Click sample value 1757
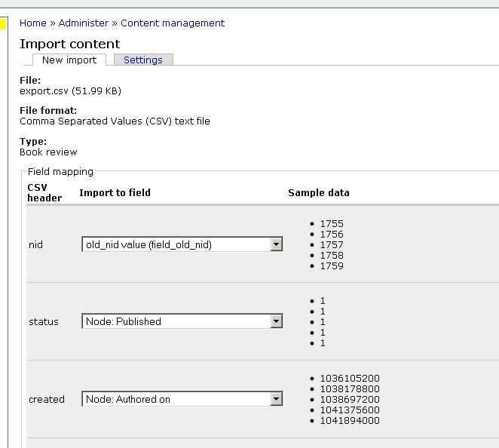Image resolution: width=499 pixels, height=448 pixels. [x=332, y=245]
